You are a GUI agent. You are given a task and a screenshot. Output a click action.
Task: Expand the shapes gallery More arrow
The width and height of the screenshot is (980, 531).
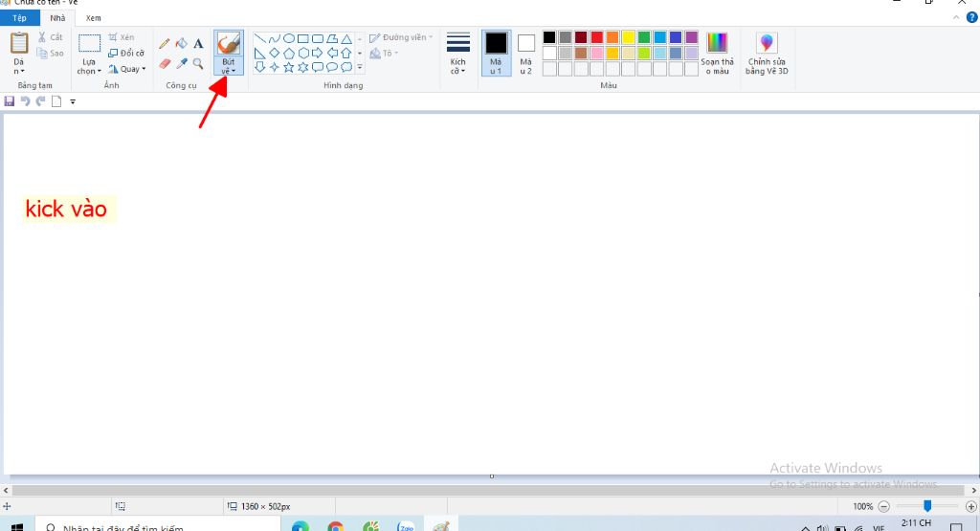click(360, 67)
